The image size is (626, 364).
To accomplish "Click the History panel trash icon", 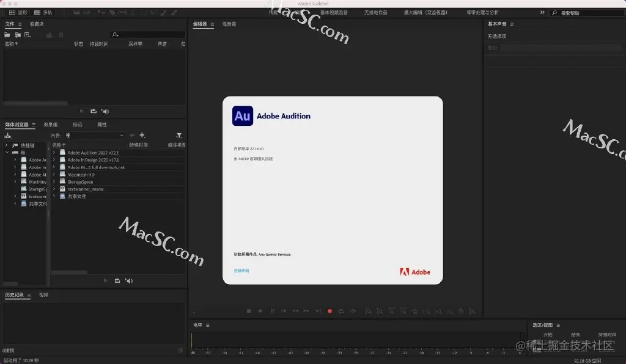I will click(180, 351).
